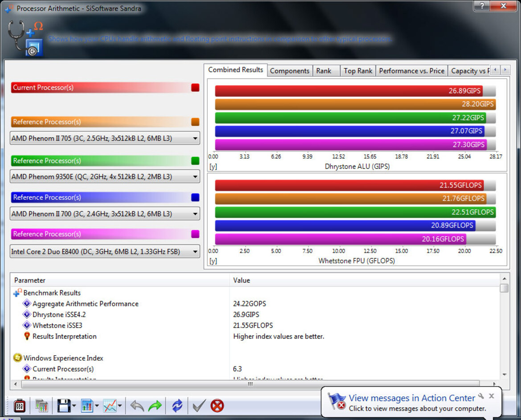
Task: Toggle the red Current Processor color square
Action: 195,87
